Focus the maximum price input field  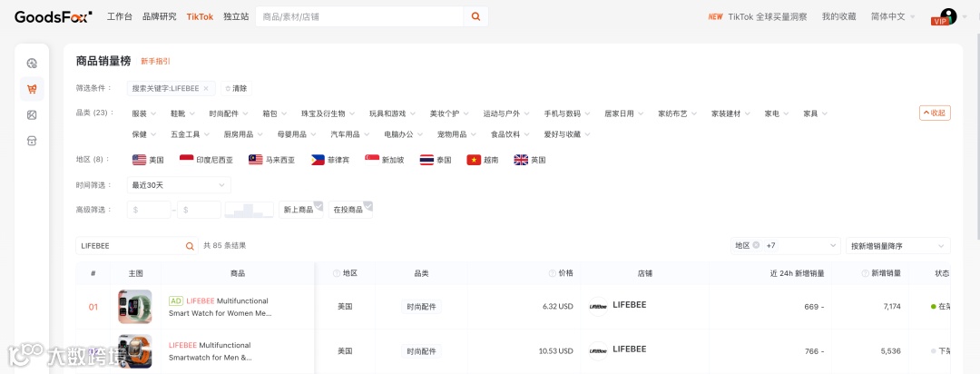(x=199, y=210)
